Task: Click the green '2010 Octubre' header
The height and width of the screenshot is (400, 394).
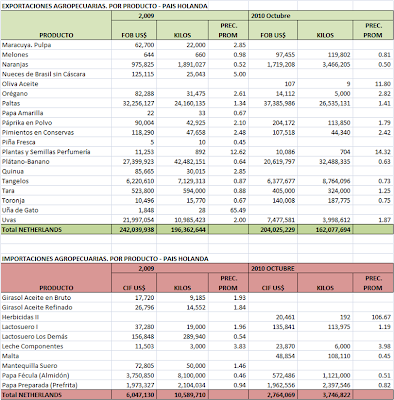Action: [x=271, y=16]
